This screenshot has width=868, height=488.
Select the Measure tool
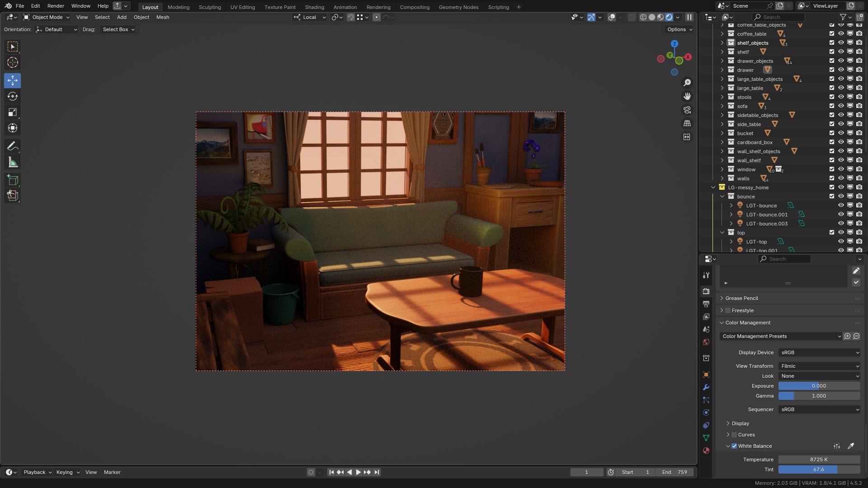13,162
